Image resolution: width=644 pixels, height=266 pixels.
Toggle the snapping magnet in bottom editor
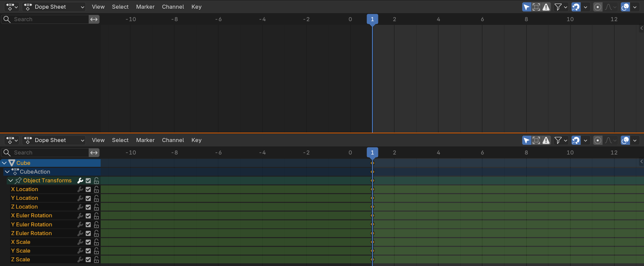(x=576, y=140)
